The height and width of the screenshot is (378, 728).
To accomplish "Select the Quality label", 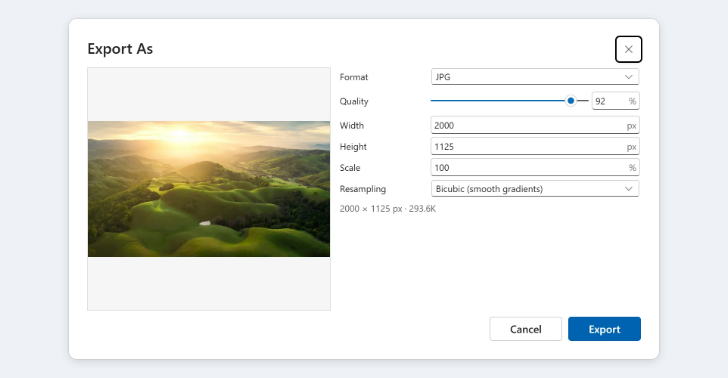I will tap(354, 101).
